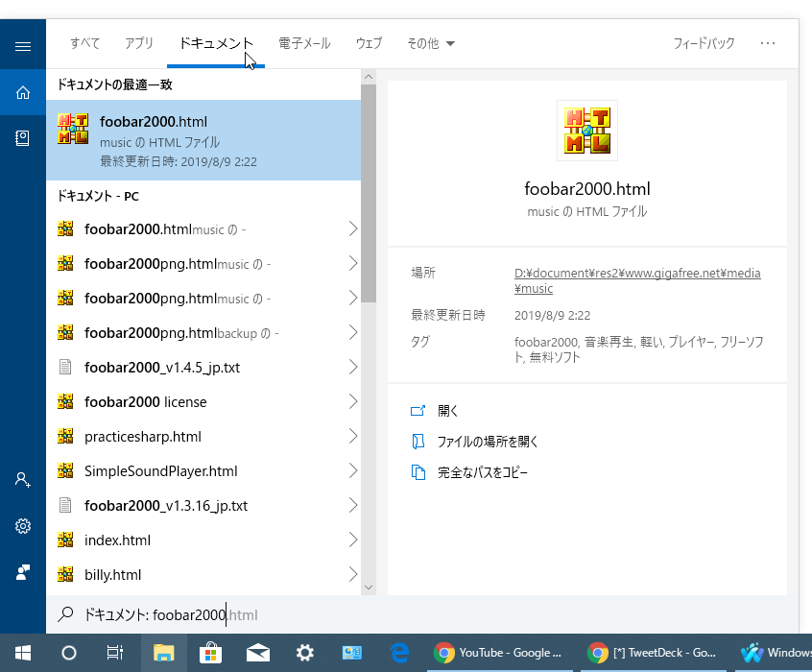Viewport: 812px width, 672px height.
Task: Click the scroll up arrow of results list
Action: click(x=369, y=77)
